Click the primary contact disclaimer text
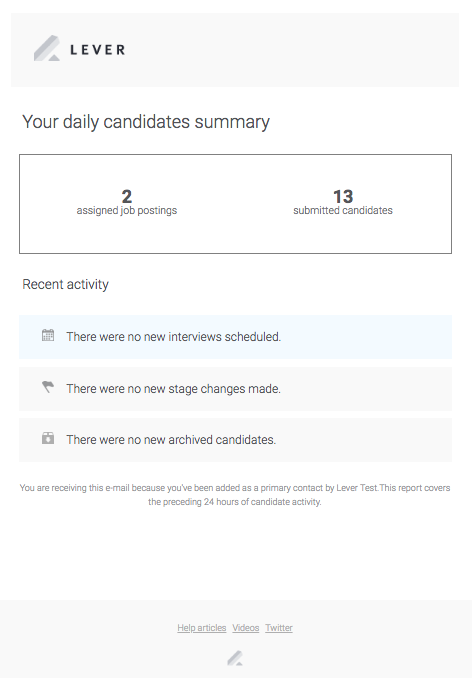This screenshot has width=472, height=678. tap(235, 495)
